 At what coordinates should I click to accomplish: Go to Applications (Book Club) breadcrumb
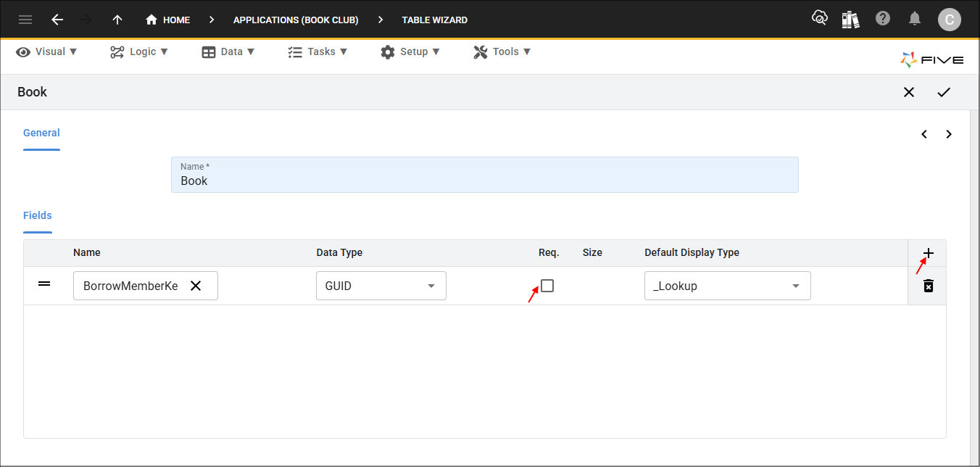pyautogui.click(x=296, y=20)
